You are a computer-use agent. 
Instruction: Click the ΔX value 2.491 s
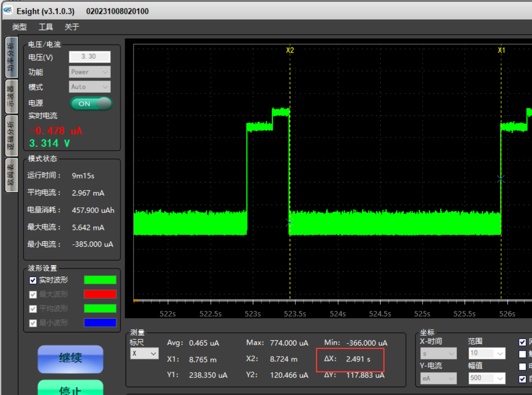[358, 359]
